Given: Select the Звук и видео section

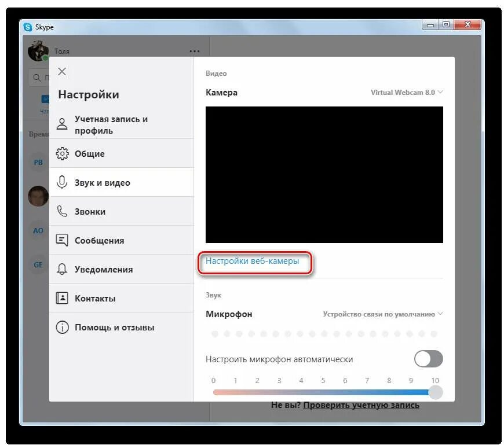Looking at the screenshot, I should (x=122, y=182).
